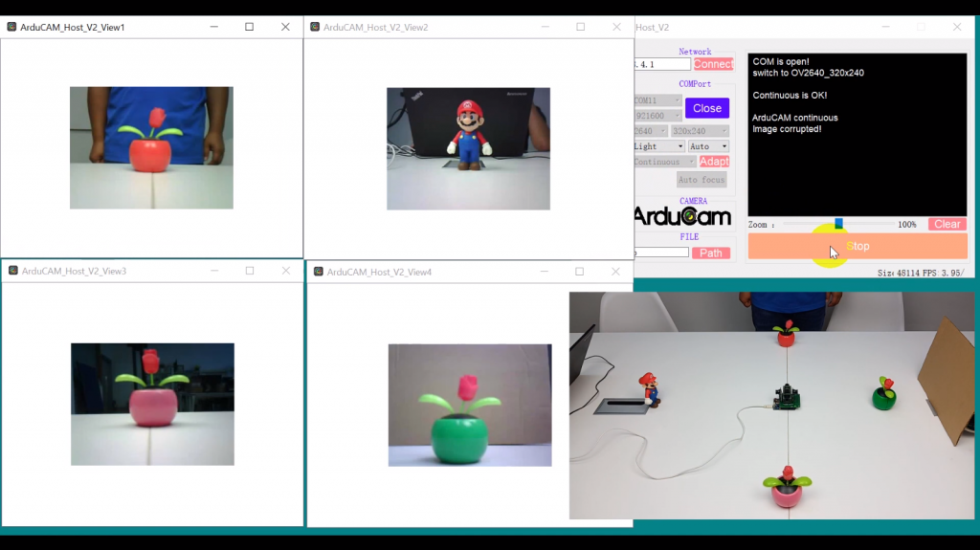Maximize the ArduCAM_Host_V2_View2 window

coord(581,27)
